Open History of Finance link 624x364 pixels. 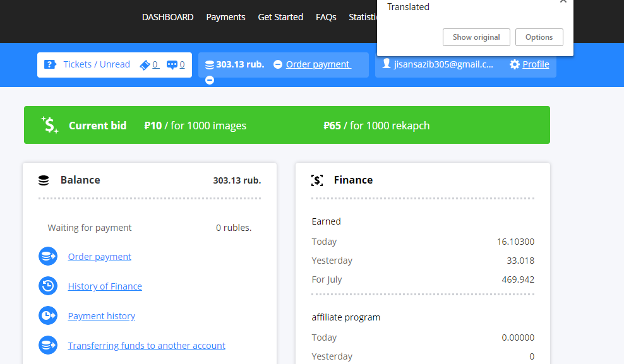pos(105,286)
